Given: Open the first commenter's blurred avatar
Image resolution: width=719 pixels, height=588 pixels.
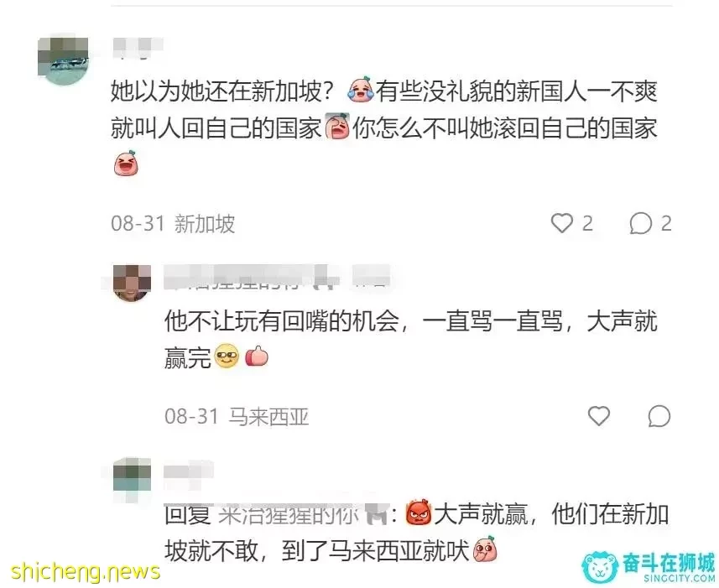Looking at the screenshot, I should (63, 60).
